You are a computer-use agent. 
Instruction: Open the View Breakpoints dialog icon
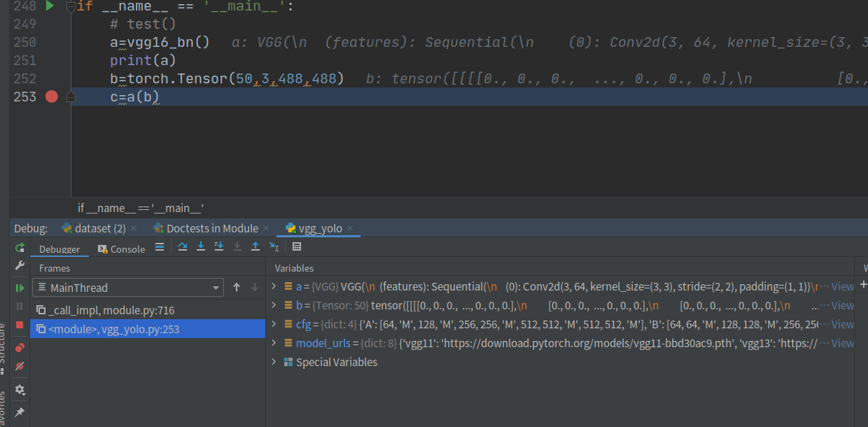(19, 347)
